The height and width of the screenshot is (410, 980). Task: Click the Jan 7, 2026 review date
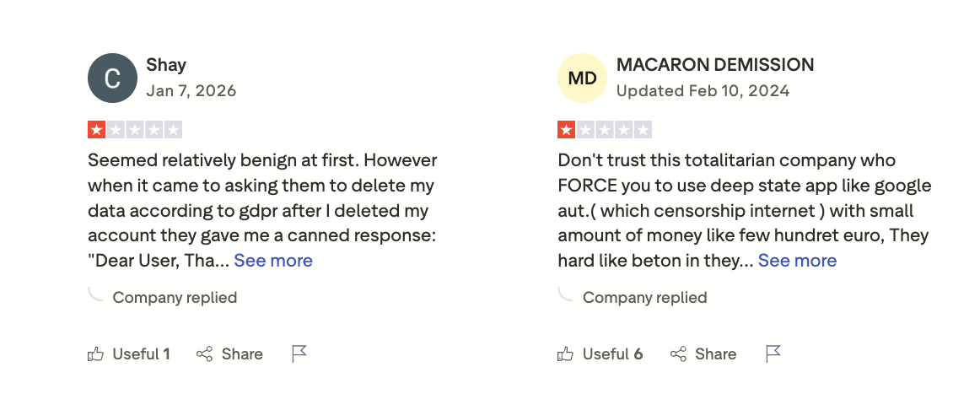(191, 90)
